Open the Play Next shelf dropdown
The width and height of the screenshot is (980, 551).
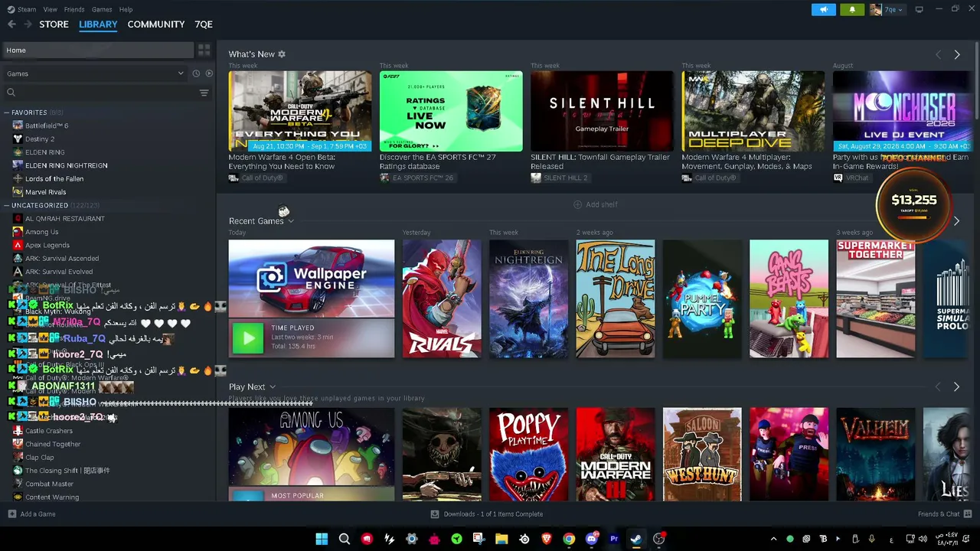(x=272, y=387)
